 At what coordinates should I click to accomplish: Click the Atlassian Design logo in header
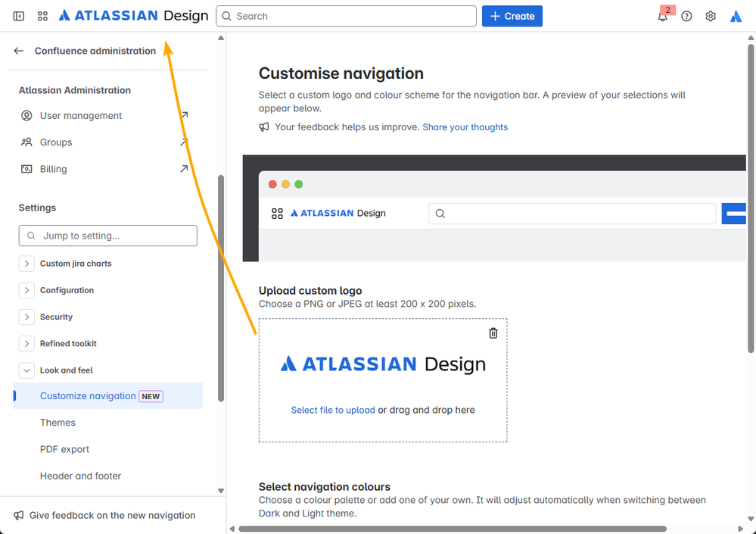coord(133,16)
